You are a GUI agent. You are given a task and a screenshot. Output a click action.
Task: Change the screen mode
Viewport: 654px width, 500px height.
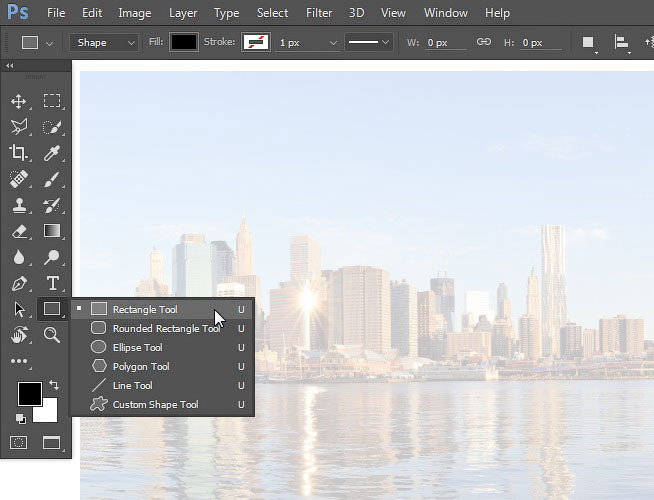(51, 442)
